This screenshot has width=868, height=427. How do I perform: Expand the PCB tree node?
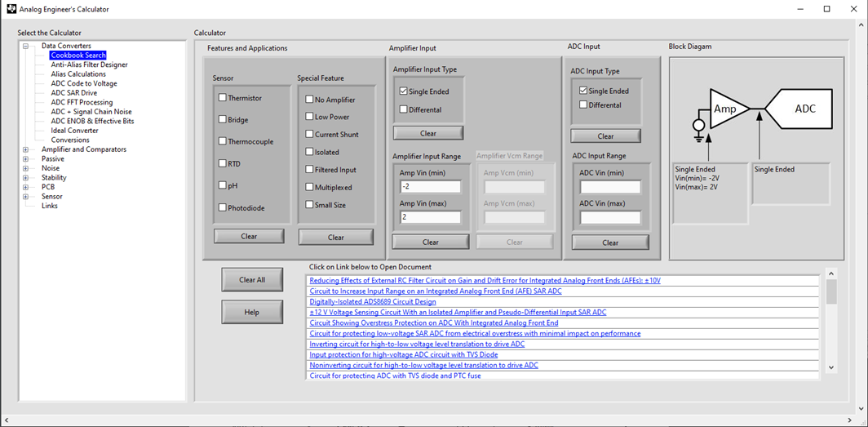(25, 187)
